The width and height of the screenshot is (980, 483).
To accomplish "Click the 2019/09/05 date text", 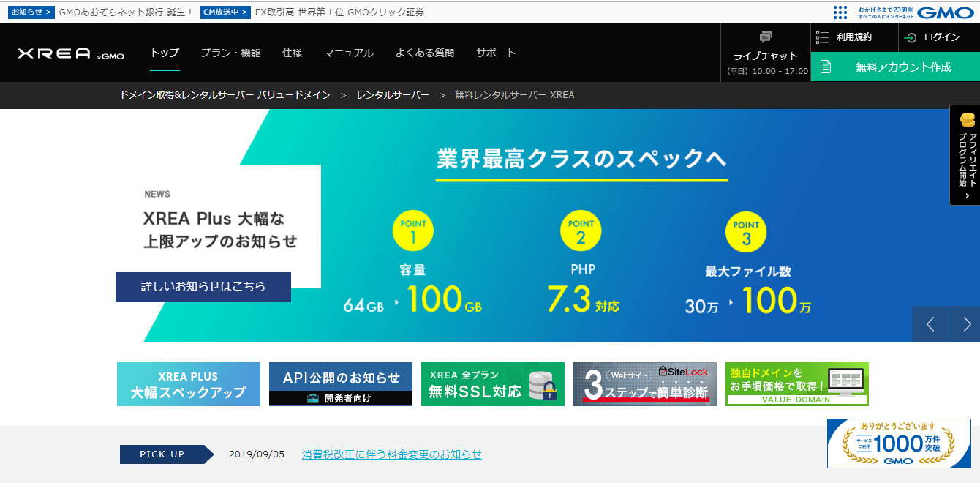I will coord(257,454).
